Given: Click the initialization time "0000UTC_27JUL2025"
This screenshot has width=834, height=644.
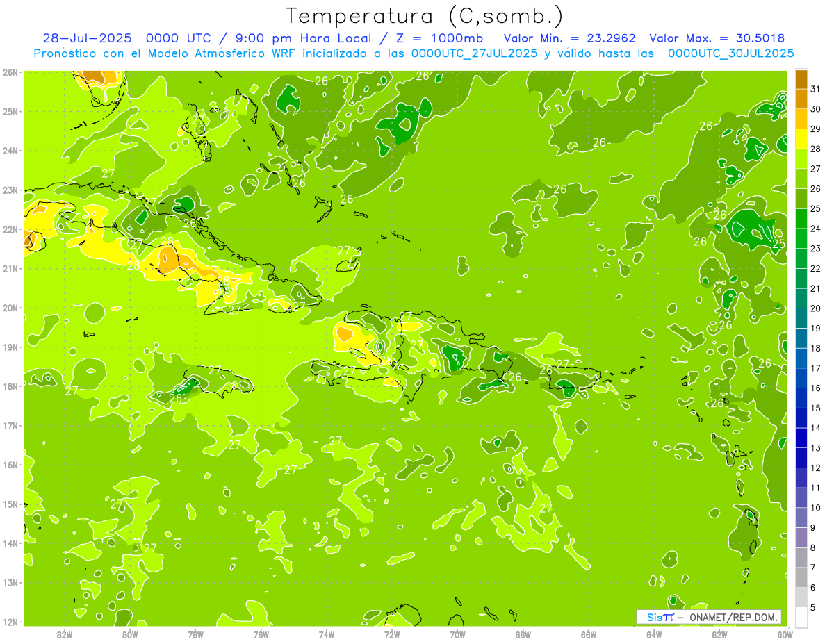Looking at the screenshot, I should pos(475,53).
